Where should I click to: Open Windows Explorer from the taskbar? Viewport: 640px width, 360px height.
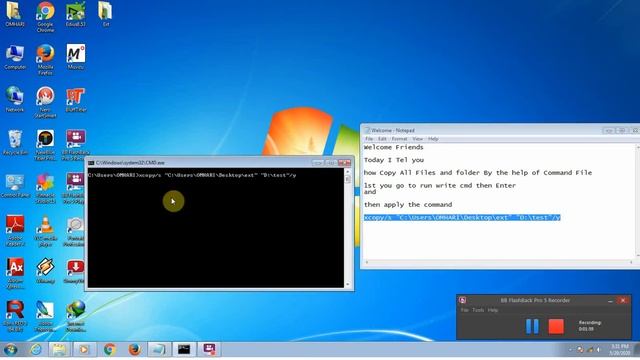pos(59,350)
